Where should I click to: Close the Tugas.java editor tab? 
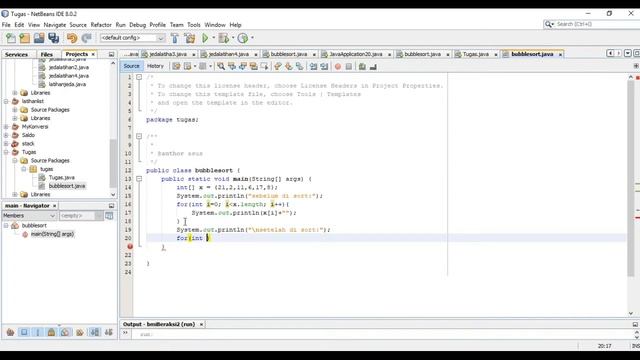pos(496,54)
